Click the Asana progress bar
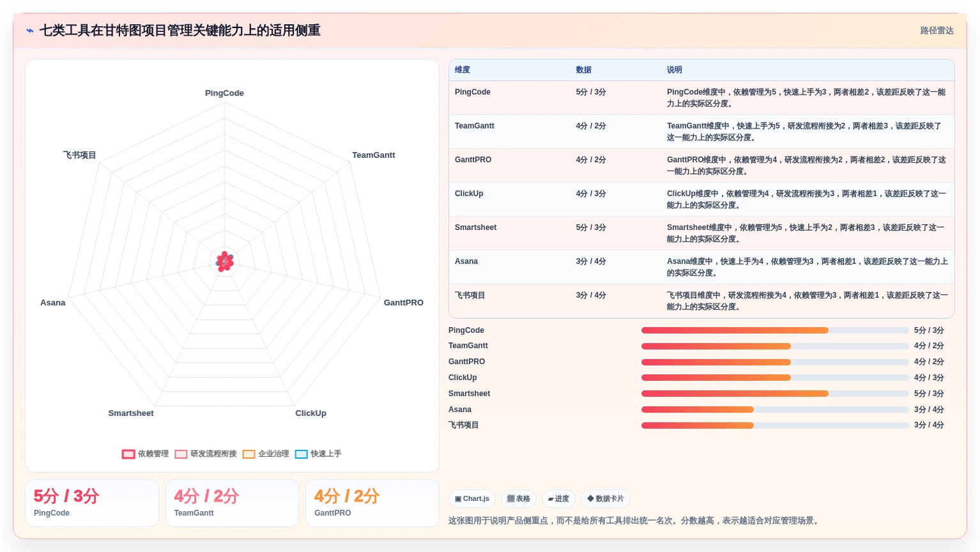The image size is (980, 552). click(775, 410)
